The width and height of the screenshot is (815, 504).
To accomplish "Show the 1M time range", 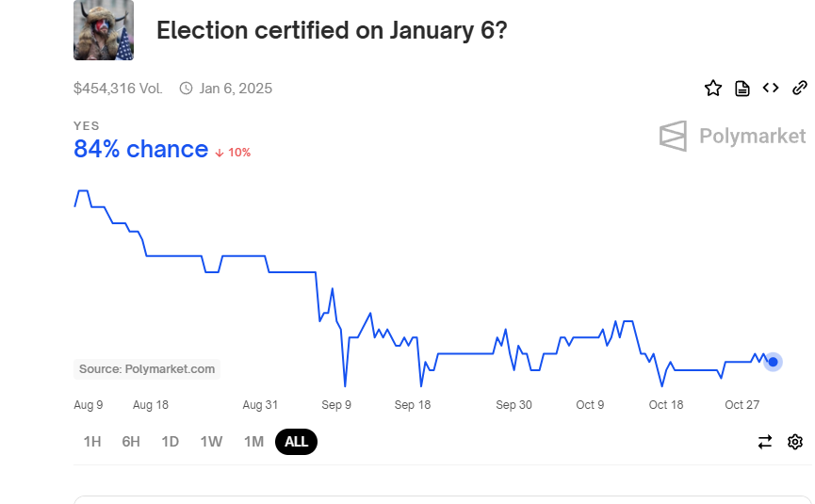I will (x=253, y=442).
